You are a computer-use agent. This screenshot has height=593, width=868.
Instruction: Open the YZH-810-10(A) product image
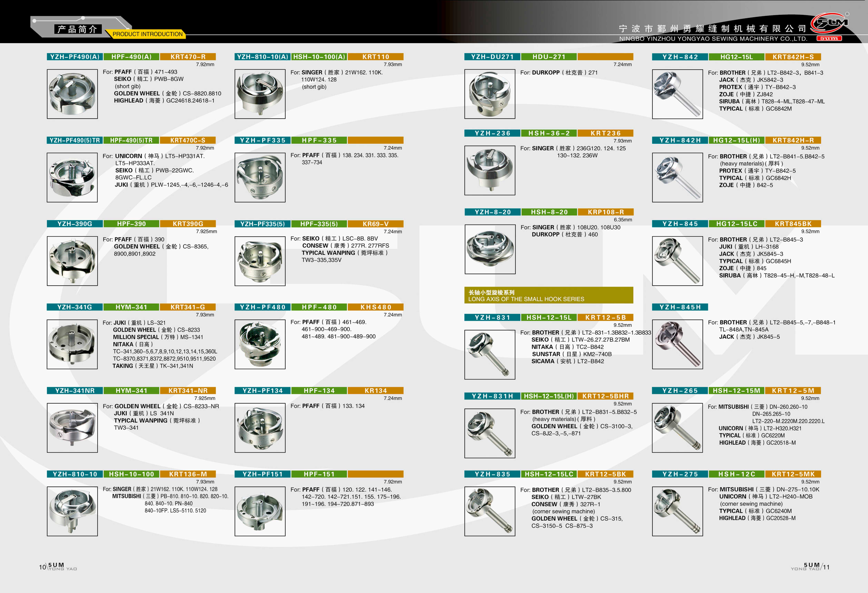pyautogui.click(x=260, y=94)
